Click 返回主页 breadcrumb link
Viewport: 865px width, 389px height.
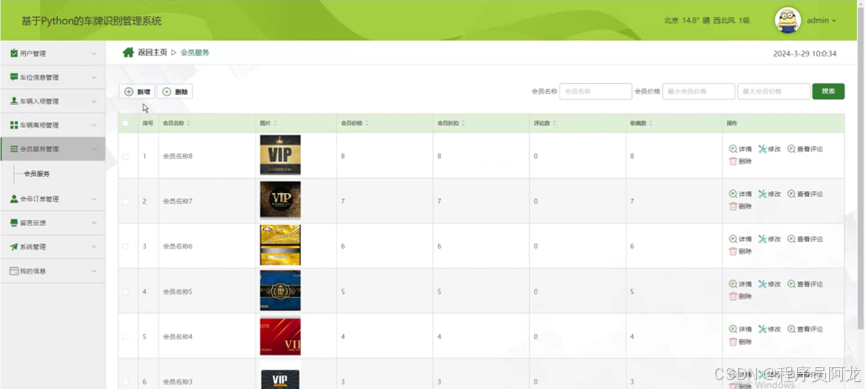click(152, 52)
